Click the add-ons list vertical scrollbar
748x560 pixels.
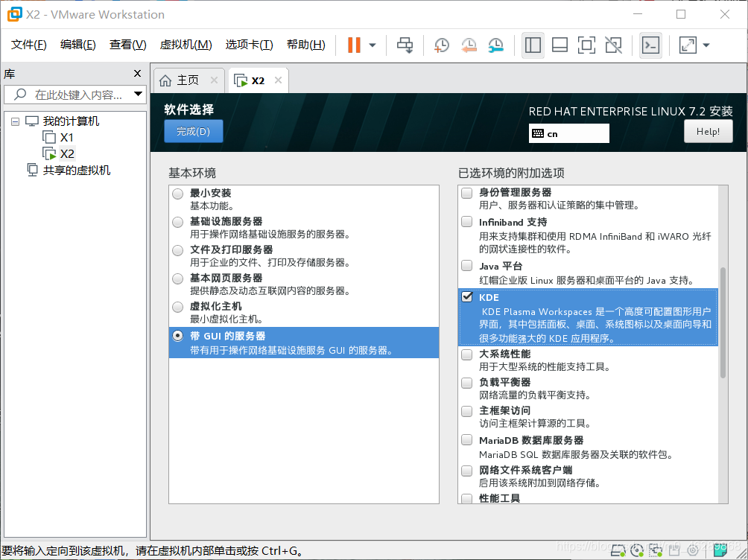coord(723,322)
